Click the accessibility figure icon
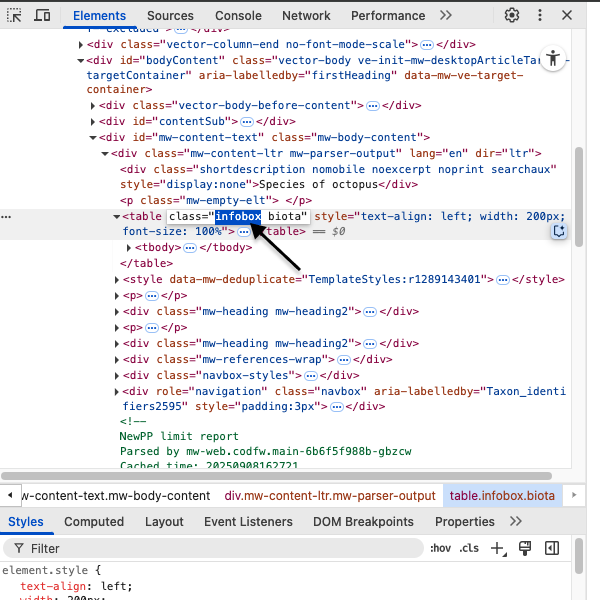 pyautogui.click(x=553, y=58)
